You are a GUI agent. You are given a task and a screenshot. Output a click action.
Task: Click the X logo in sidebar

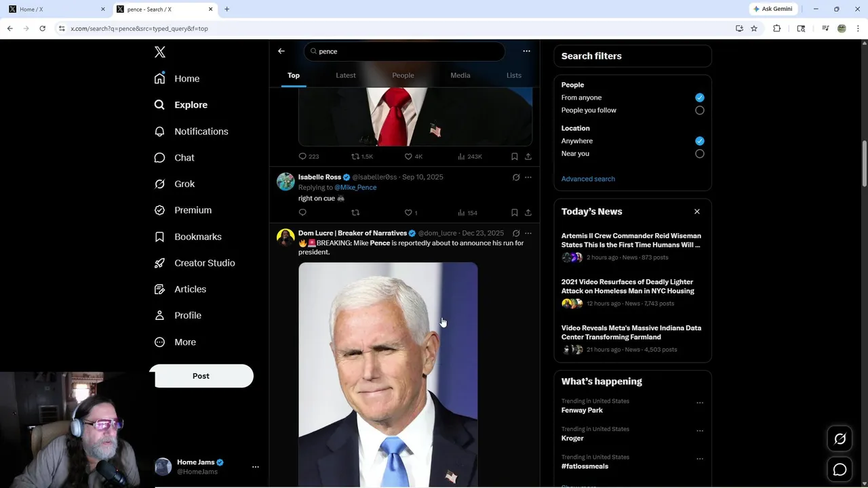point(160,52)
